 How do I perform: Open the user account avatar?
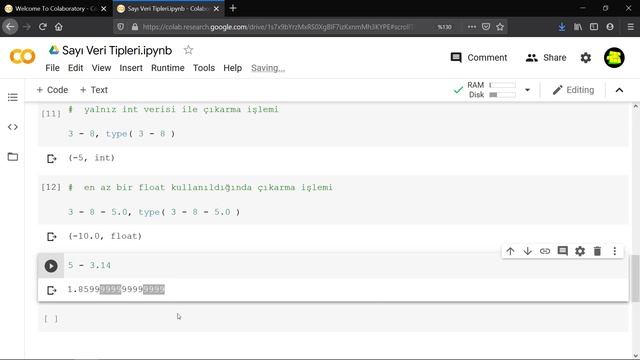pos(614,58)
